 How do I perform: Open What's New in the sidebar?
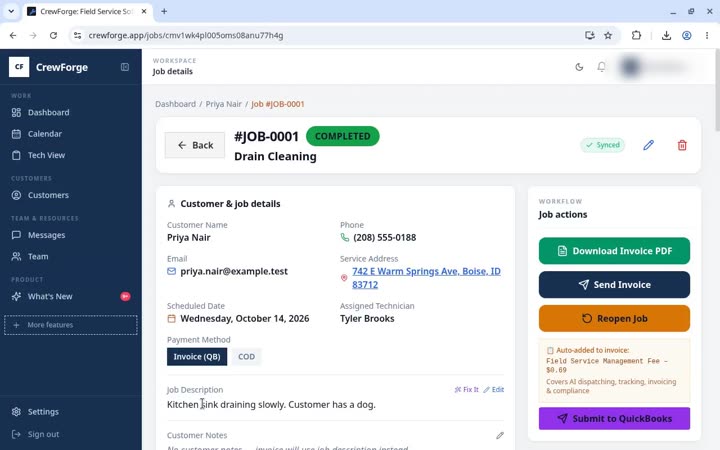pyautogui.click(x=71, y=297)
